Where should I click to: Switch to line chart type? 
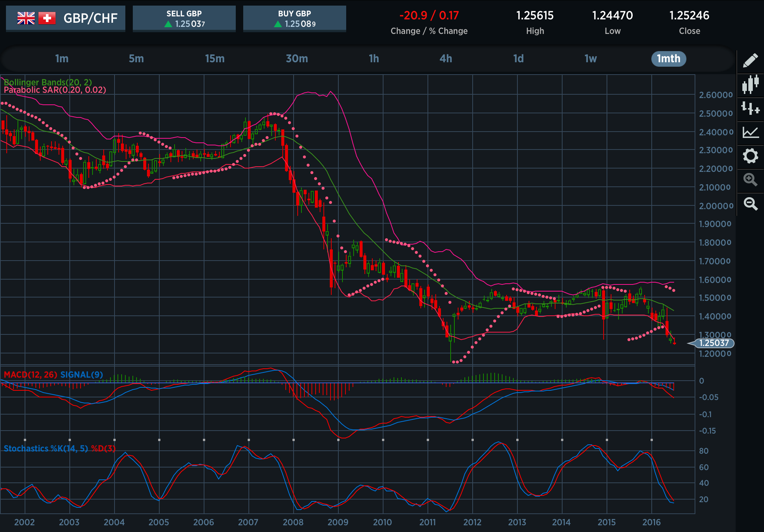click(750, 132)
